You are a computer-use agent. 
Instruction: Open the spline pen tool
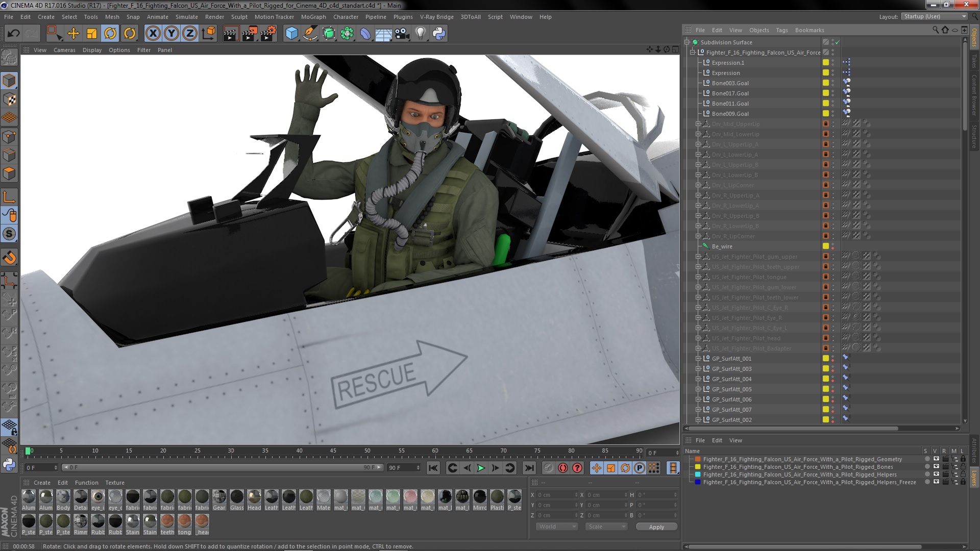[310, 34]
